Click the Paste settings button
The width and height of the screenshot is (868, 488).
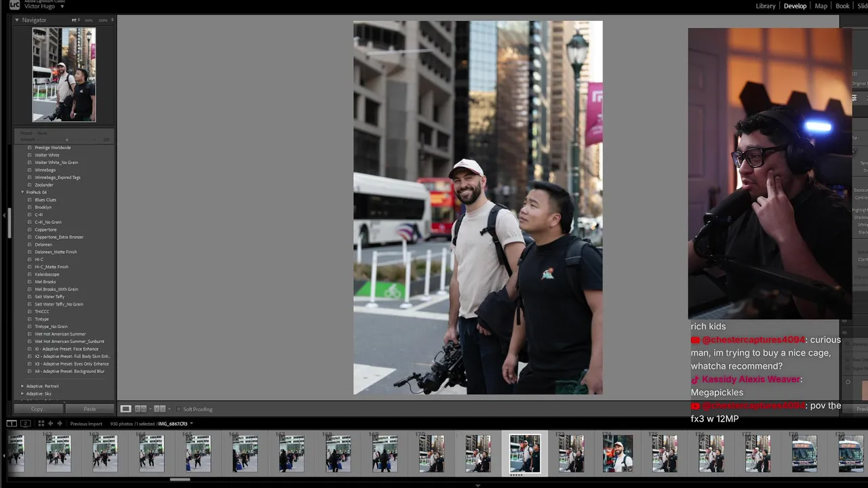pos(90,409)
